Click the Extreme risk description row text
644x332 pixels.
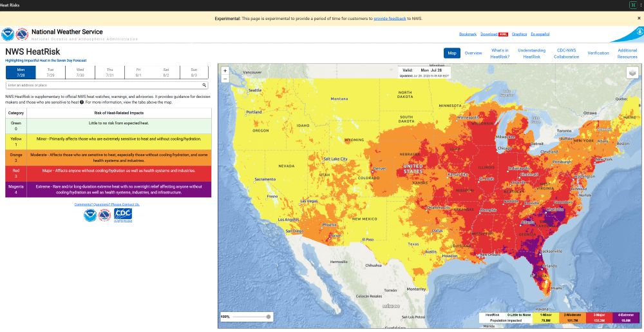[x=119, y=189]
